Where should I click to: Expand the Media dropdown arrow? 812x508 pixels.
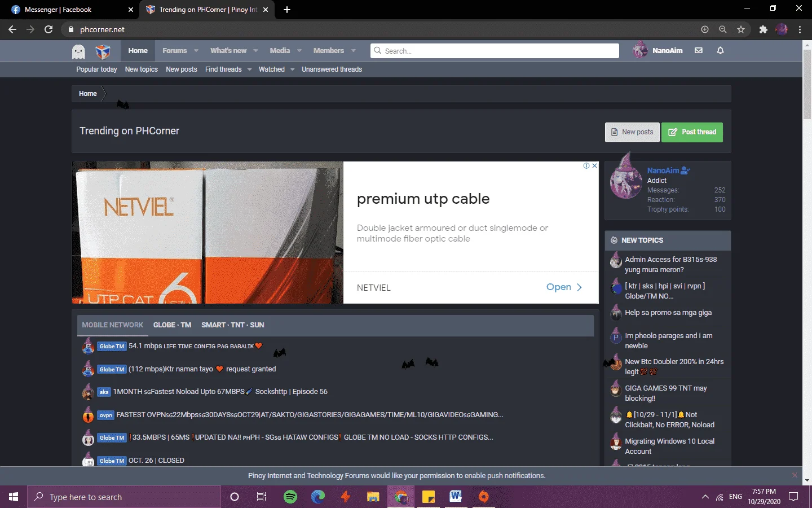pyautogui.click(x=299, y=51)
